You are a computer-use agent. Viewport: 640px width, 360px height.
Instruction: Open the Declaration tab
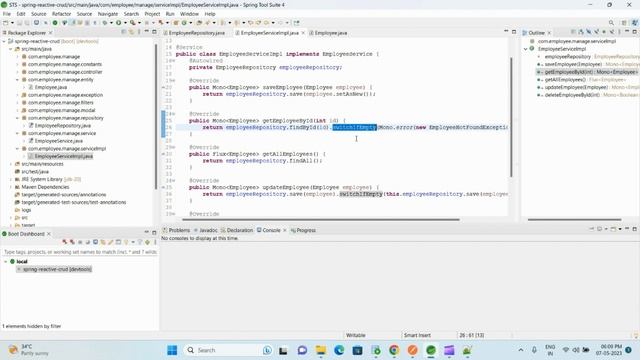(237, 230)
